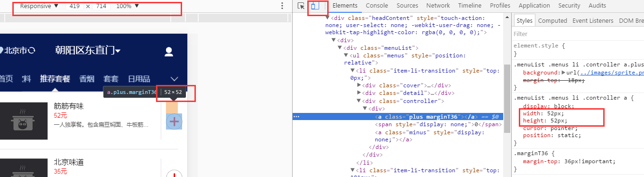Open device toolbar three-dot options menu
This screenshot has height=177, width=644.
(x=282, y=6)
